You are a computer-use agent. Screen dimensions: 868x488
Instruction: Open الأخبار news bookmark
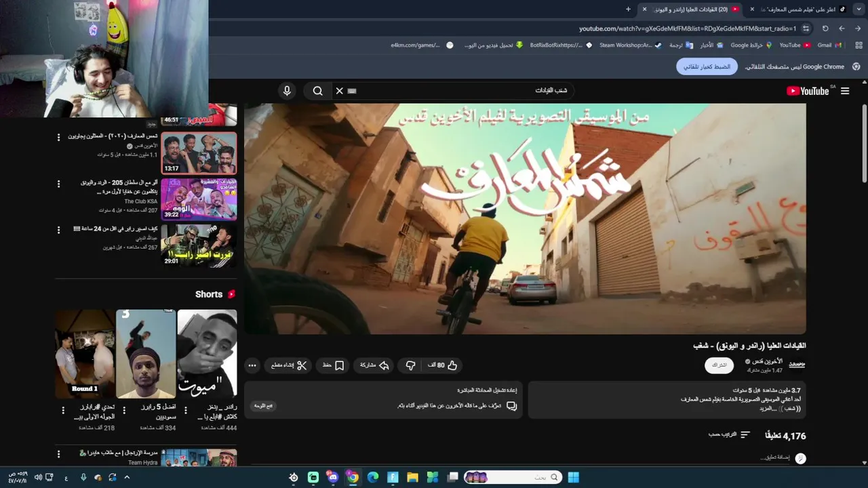pyautogui.click(x=711, y=45)
